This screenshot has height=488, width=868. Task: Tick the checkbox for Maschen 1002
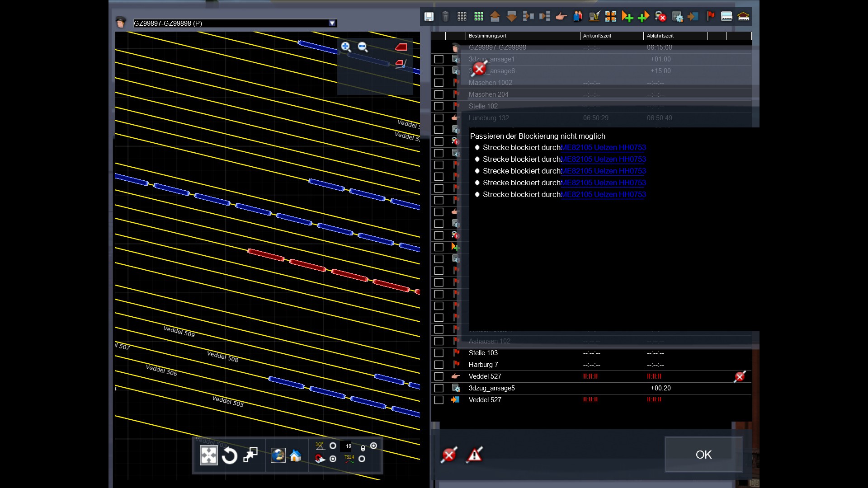439,83
